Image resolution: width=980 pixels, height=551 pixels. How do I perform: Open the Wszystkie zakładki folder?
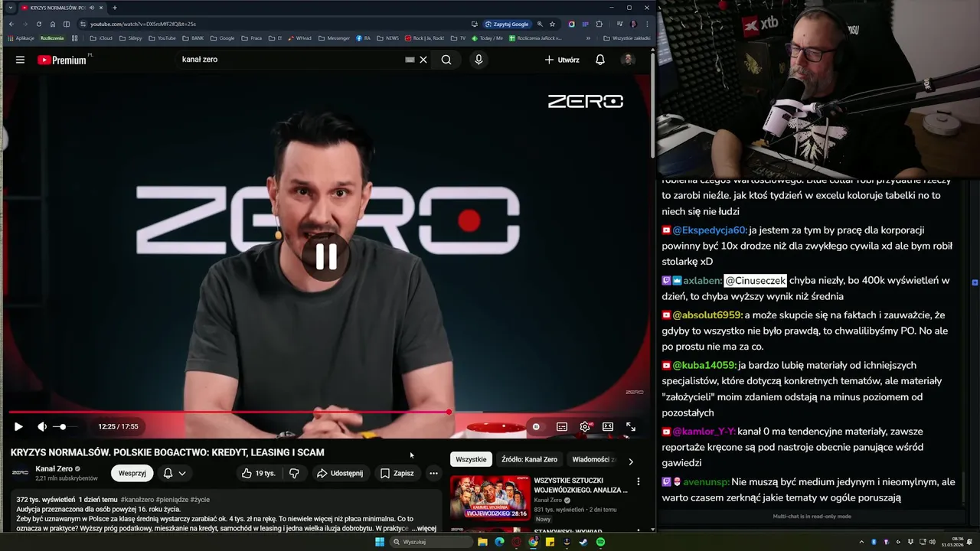click(627, 37)
